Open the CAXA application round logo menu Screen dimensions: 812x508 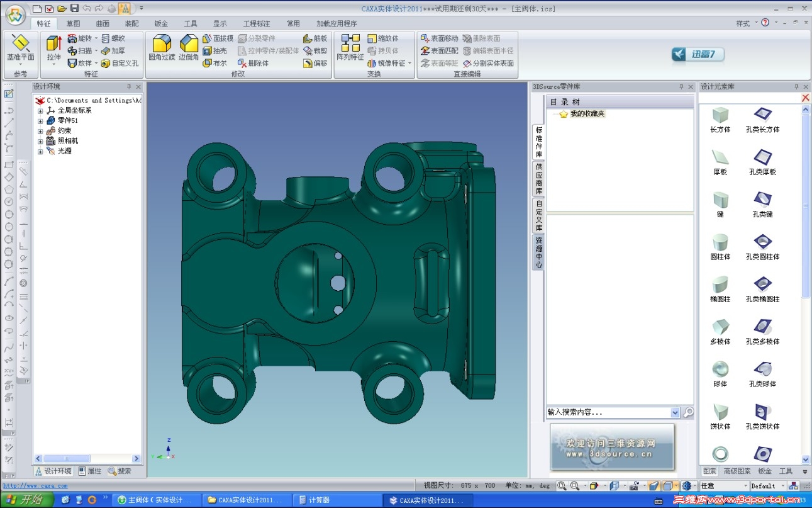[x=15, y=14]
